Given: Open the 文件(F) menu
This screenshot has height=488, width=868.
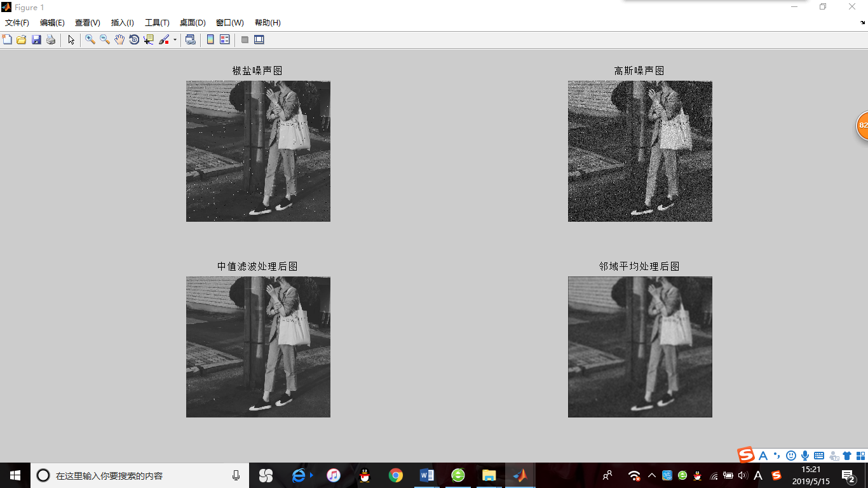Looking at the screenshot, I should [x=17, y=23].
